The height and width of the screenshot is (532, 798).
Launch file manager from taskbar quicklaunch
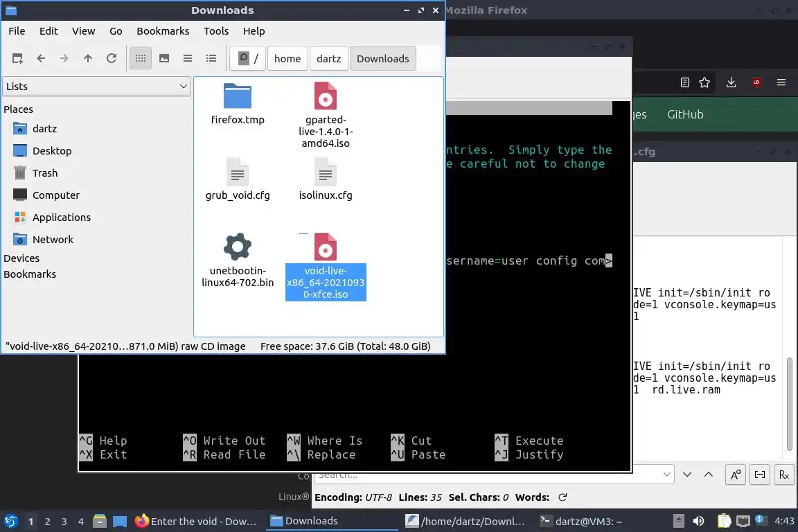[x=100, y=521]
